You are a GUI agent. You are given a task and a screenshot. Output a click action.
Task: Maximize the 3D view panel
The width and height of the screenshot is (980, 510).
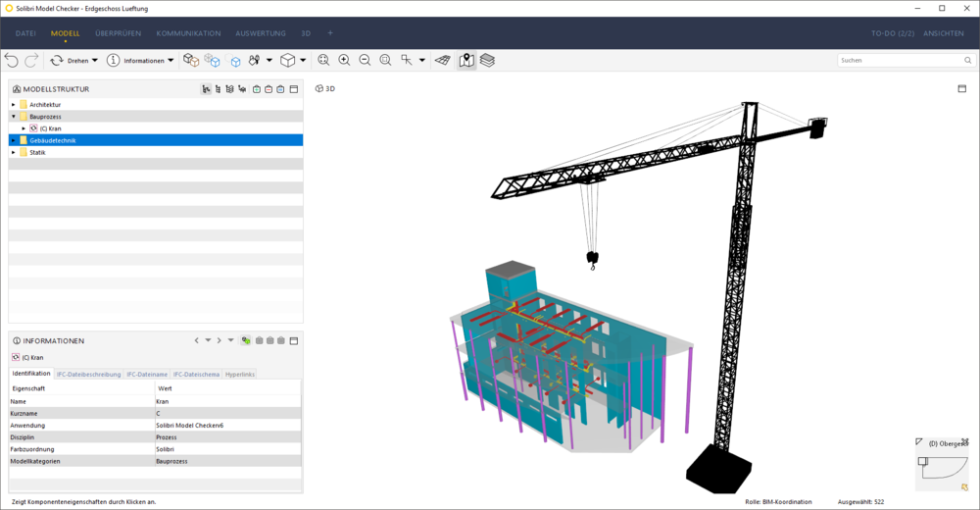tap(961, 89)
